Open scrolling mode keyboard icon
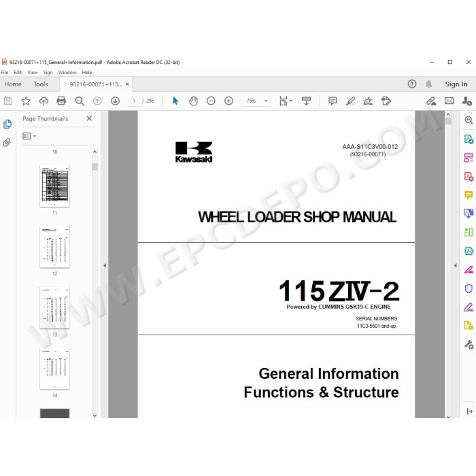Screen dimensions: 476x476 306,101
